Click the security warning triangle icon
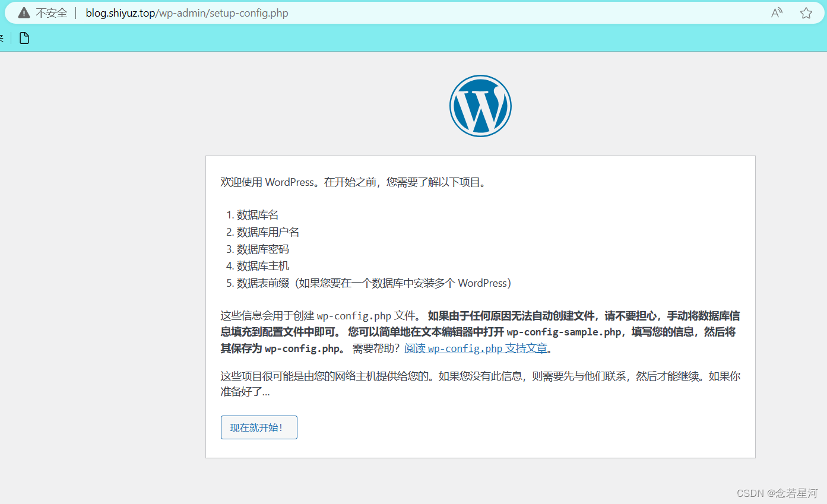The width and height of the screenshot is (827, 504). [x=24, y=13]
